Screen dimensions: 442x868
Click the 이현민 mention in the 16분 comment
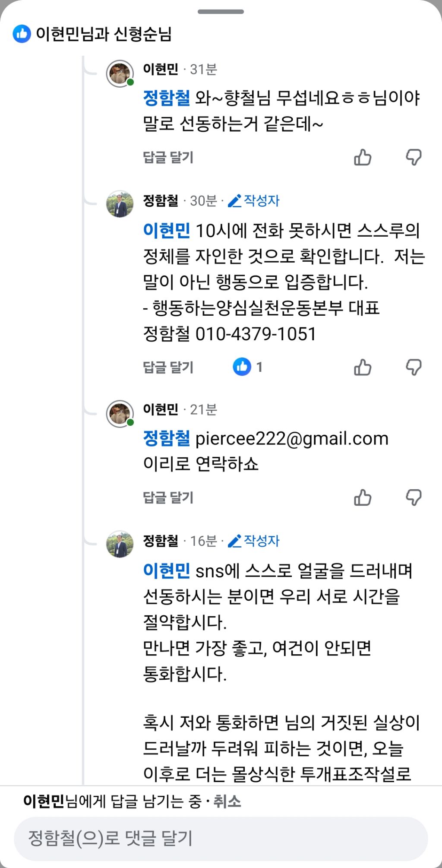[166, 571]
